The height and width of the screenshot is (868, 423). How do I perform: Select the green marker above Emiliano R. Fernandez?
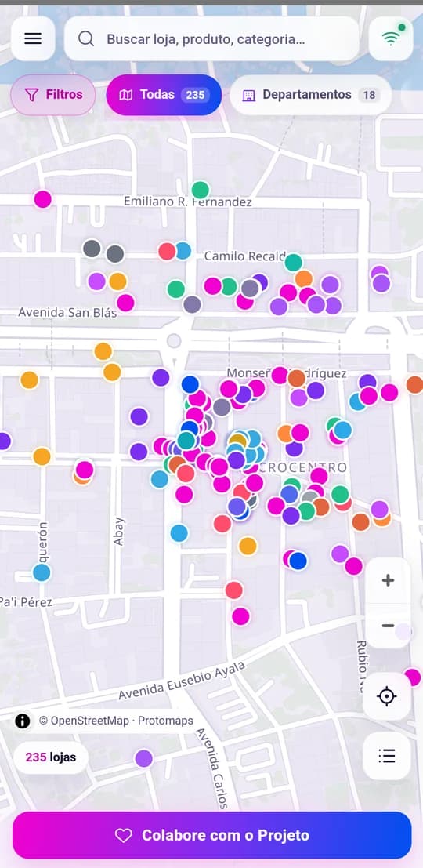click(x=201, y=190)
